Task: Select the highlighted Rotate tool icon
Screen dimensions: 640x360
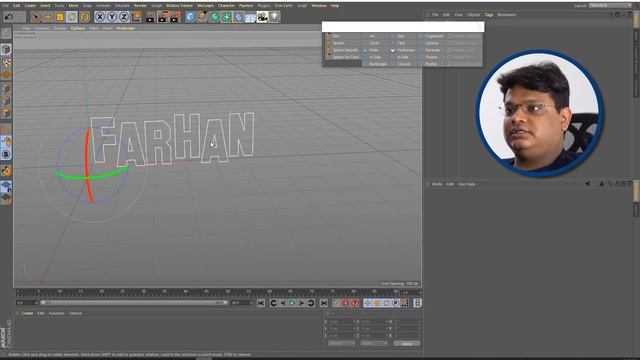Action: point(72,17)
